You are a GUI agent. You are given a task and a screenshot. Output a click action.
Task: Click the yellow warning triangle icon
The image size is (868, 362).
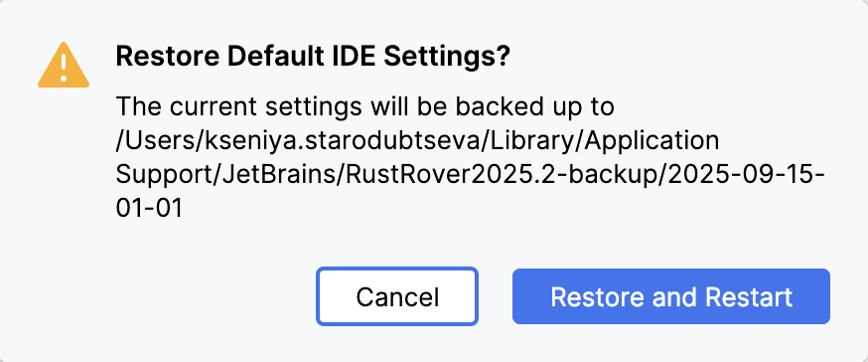(64, 66)
